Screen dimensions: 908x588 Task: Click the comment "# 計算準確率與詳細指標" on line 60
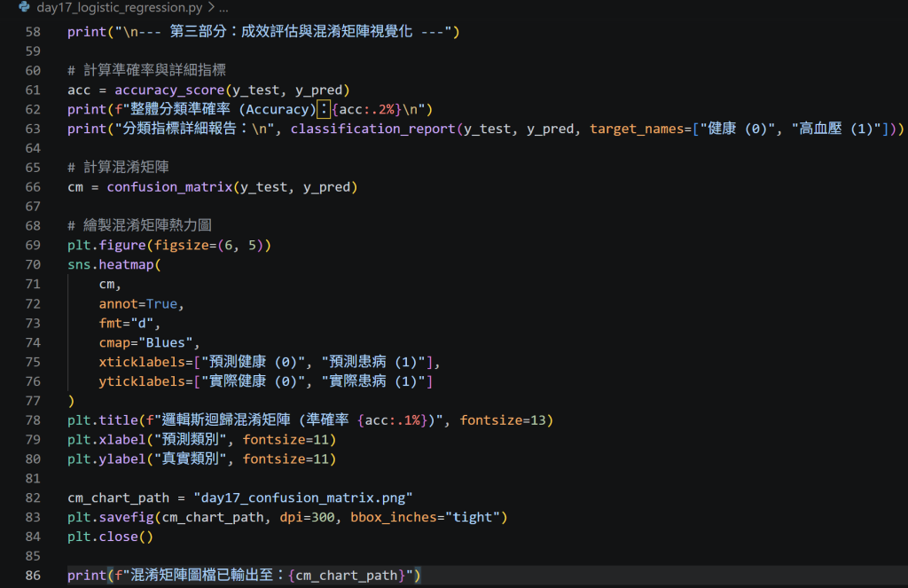(x=146, y=71)
